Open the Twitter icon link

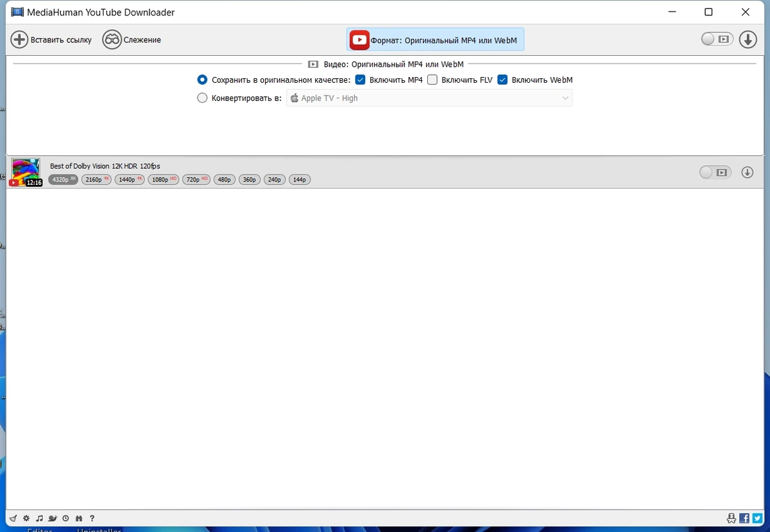pyautogui.click(x=757, y=519)
